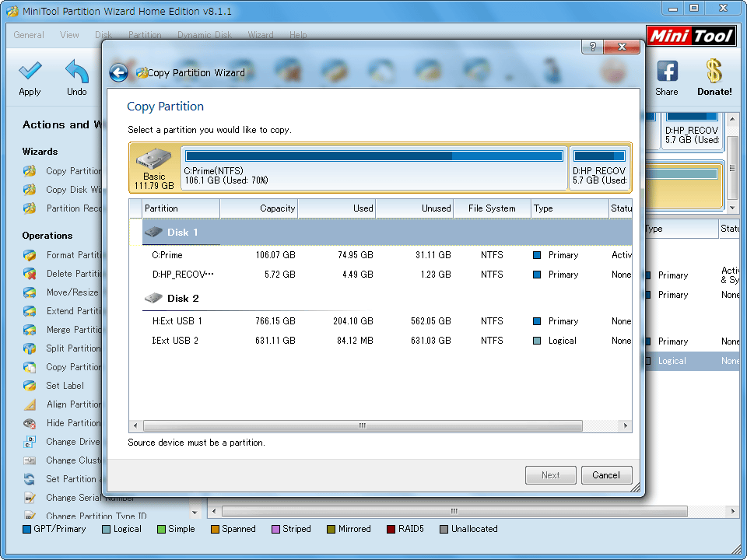Click the wizard Back arrow button
This screenshot has height=560, width=747.
(118, 73)
